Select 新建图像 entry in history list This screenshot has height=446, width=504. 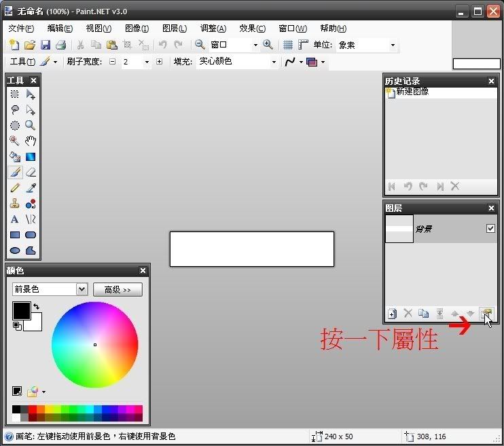tap(441, 92)
